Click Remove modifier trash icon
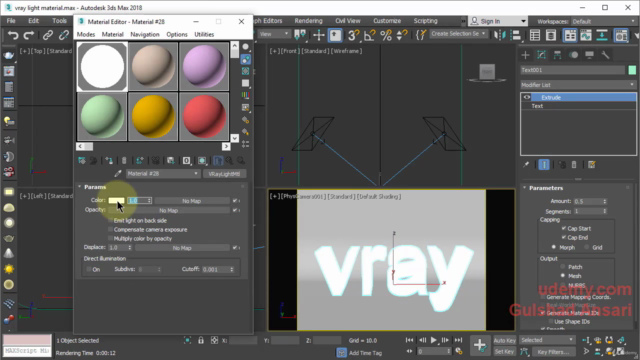This screenshot has height=360, width=640. (x=574, y=164)
